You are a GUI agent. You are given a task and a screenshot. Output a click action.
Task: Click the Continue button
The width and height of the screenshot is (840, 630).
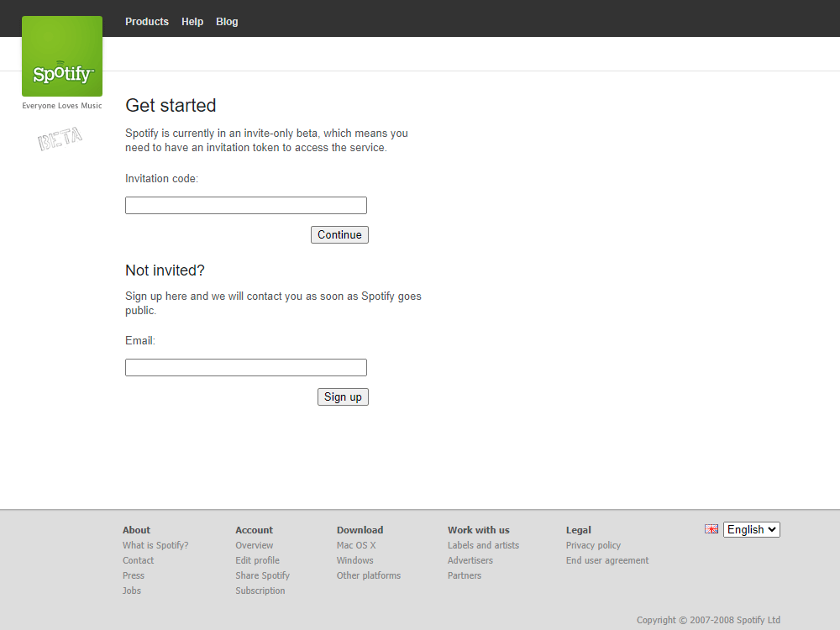coord(339,234)
